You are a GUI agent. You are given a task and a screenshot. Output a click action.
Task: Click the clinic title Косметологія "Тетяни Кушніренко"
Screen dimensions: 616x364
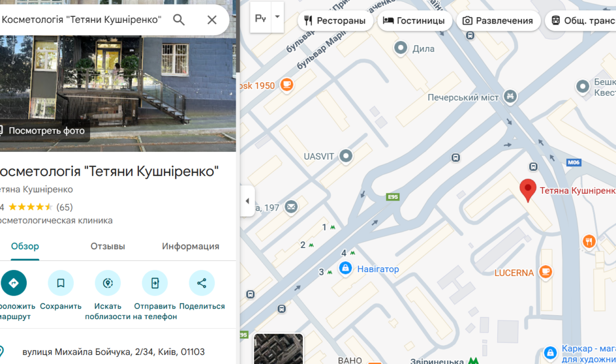108,171
